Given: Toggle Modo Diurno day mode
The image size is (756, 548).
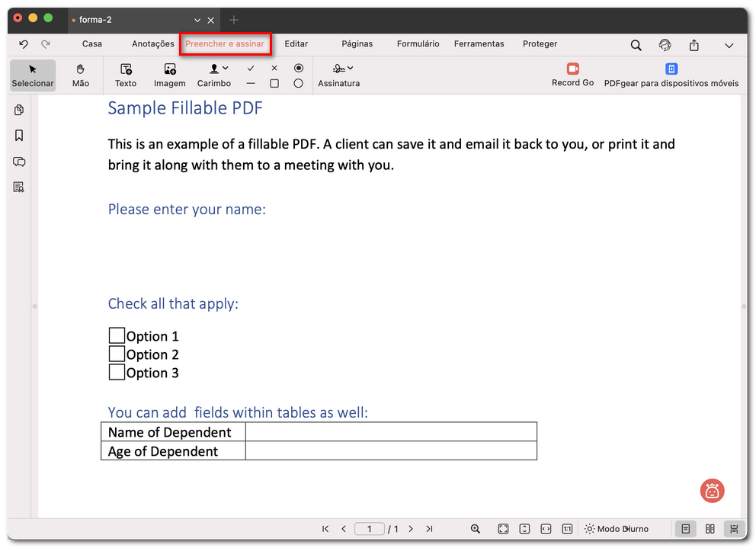Looking at the screenshot, I should (x=617, y=529).
